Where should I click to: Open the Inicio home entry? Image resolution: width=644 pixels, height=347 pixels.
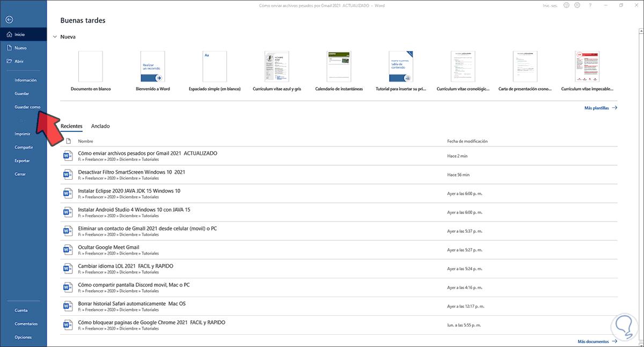pyautogui.click(x=24, y=34)
